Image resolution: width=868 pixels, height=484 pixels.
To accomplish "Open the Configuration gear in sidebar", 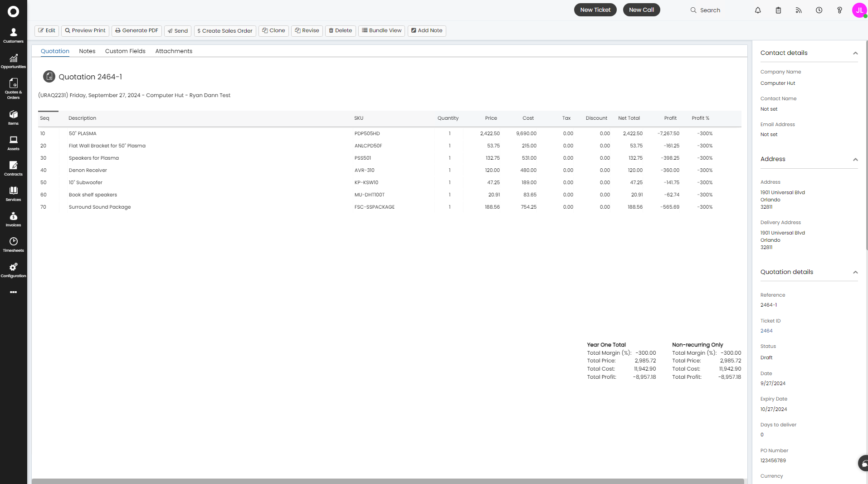I will click(13, 270).
